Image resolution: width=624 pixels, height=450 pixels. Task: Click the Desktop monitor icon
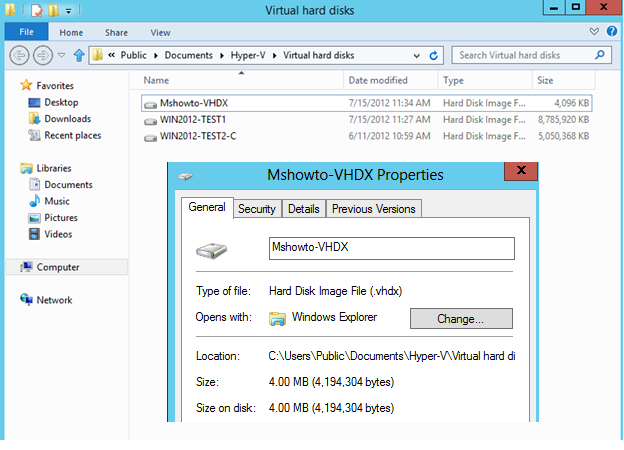[34, 103]
